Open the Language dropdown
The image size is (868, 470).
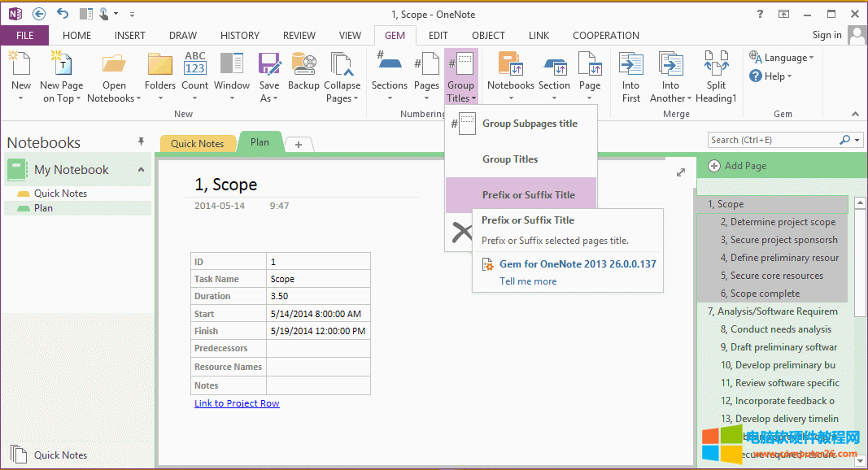pyautogui.click(x=782, y=58)
